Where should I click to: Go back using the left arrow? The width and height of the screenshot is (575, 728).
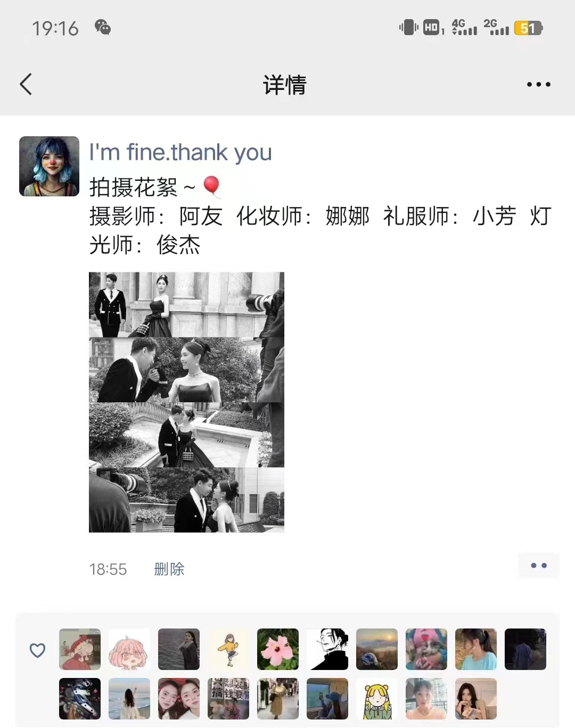tap(26, 84)
